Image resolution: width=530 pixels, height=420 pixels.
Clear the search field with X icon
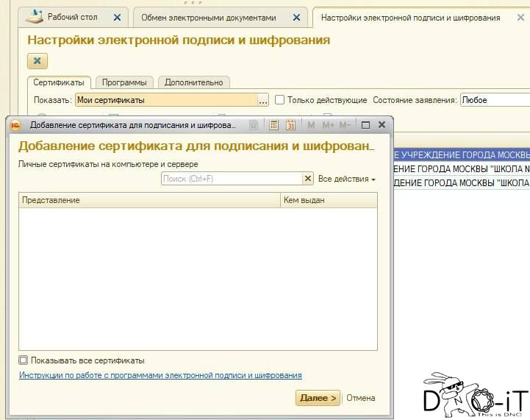(x=308, y=179)
